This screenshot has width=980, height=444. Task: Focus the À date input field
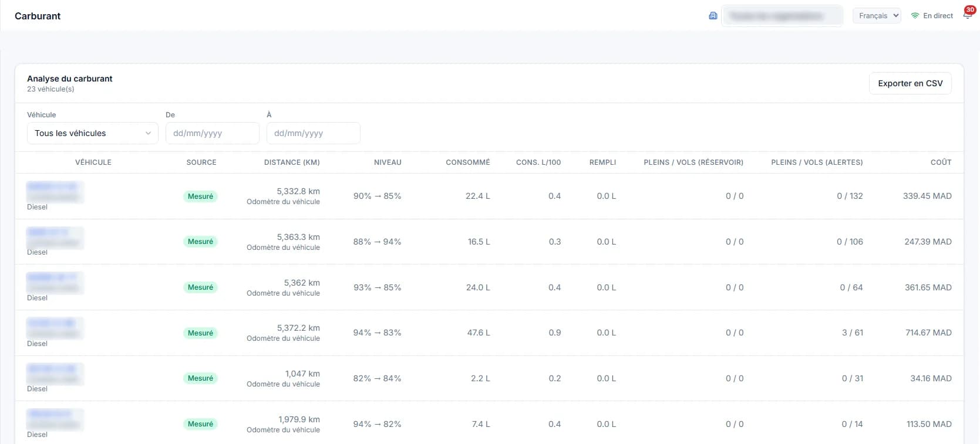pos(314,133)
